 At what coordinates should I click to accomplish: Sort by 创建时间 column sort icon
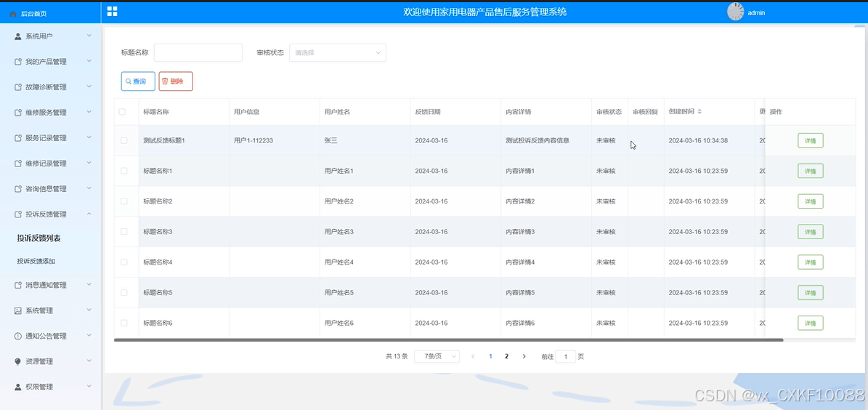pos(699,111)
